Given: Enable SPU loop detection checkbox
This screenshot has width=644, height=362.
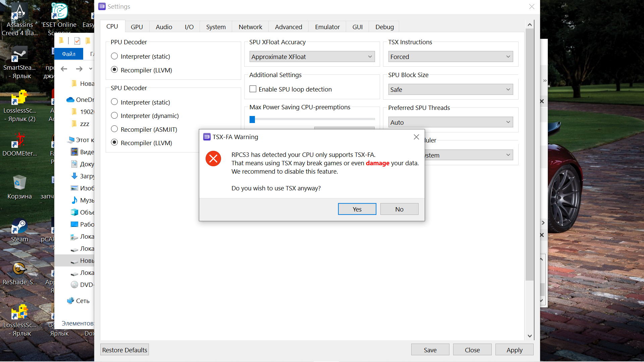Looking at the screenshot, I should tap(253, 89).
